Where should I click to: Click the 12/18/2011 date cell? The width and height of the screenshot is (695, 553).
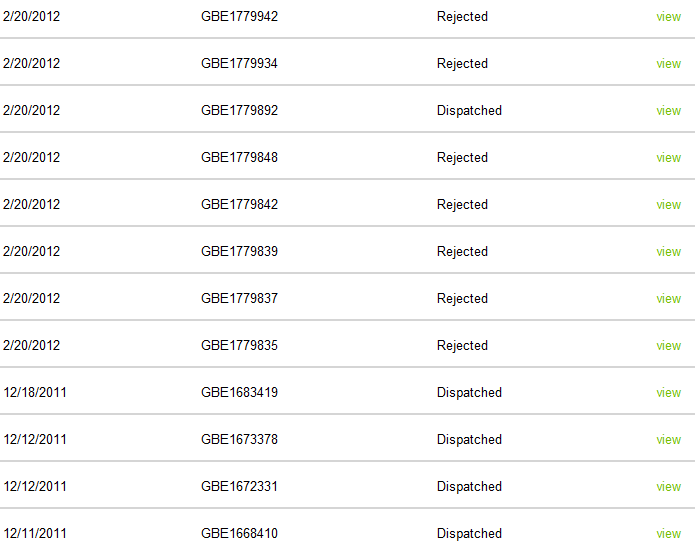[35, 392]
